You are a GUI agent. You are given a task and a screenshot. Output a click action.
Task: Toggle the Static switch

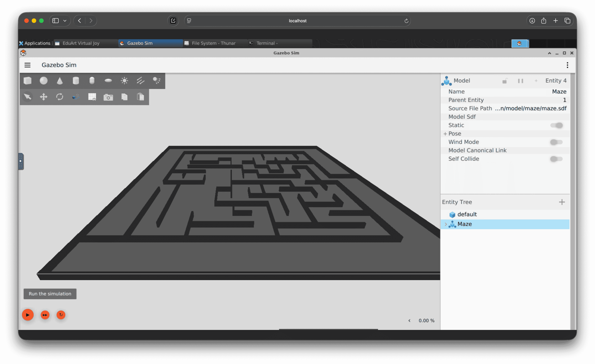pos(556,125)
